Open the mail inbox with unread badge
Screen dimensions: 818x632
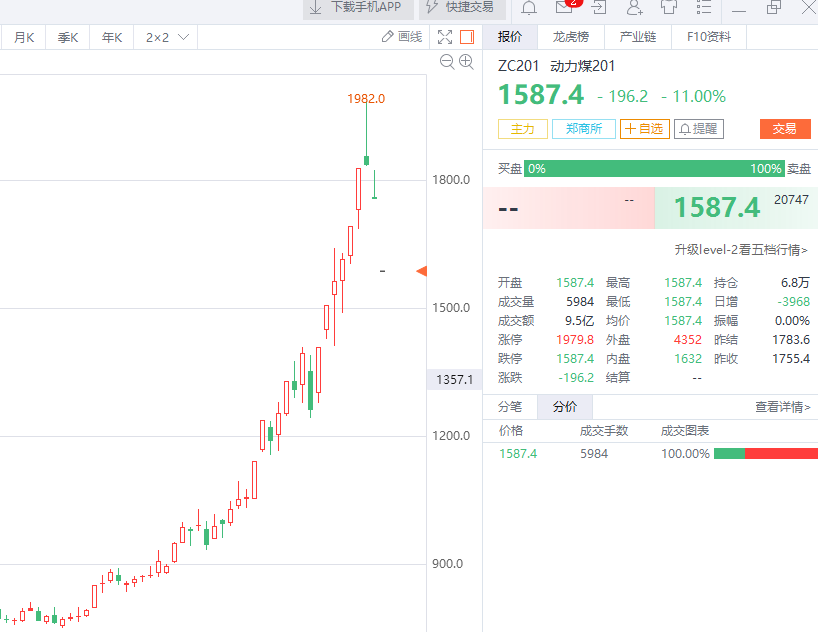565,7
